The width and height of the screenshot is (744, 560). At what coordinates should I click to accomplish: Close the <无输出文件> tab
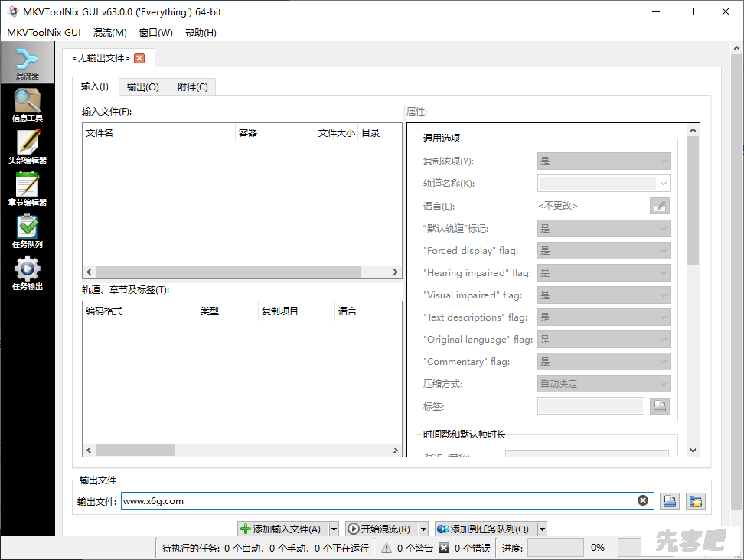pos(139,58)
